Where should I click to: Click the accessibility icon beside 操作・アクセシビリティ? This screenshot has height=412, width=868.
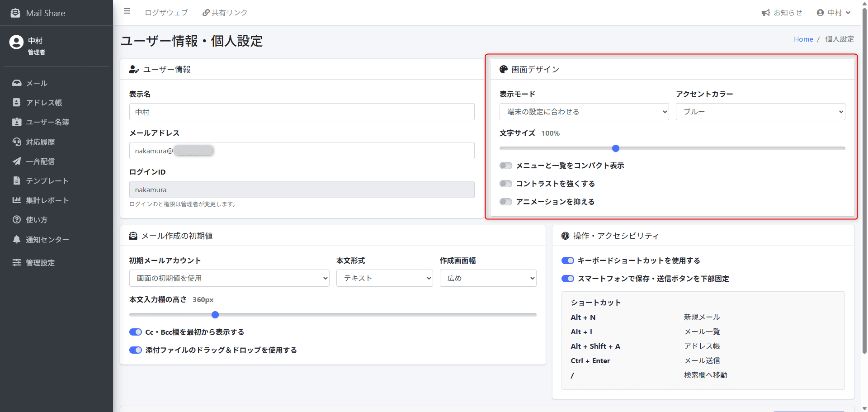tap(565, 236)
